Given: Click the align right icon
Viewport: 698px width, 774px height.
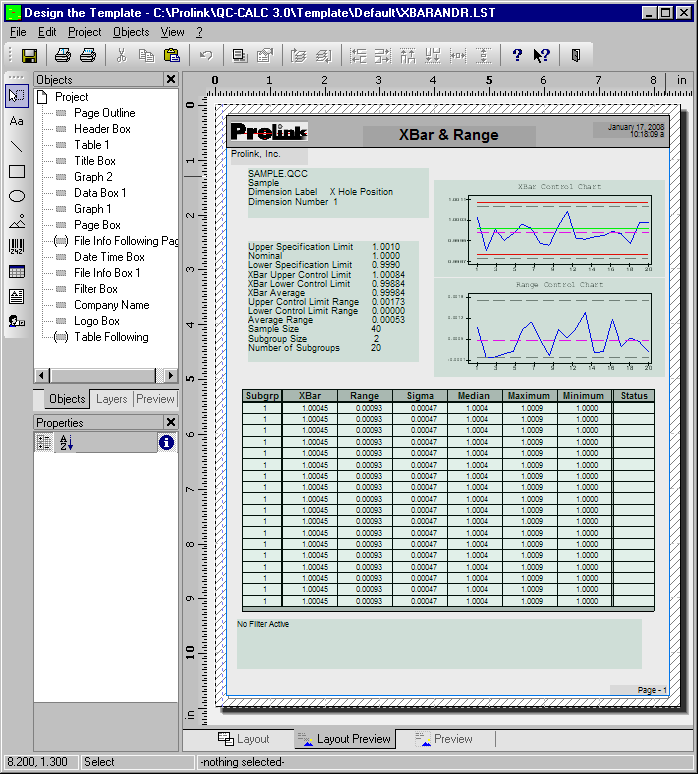Looking at the screenshot, I should pos(383,55).
